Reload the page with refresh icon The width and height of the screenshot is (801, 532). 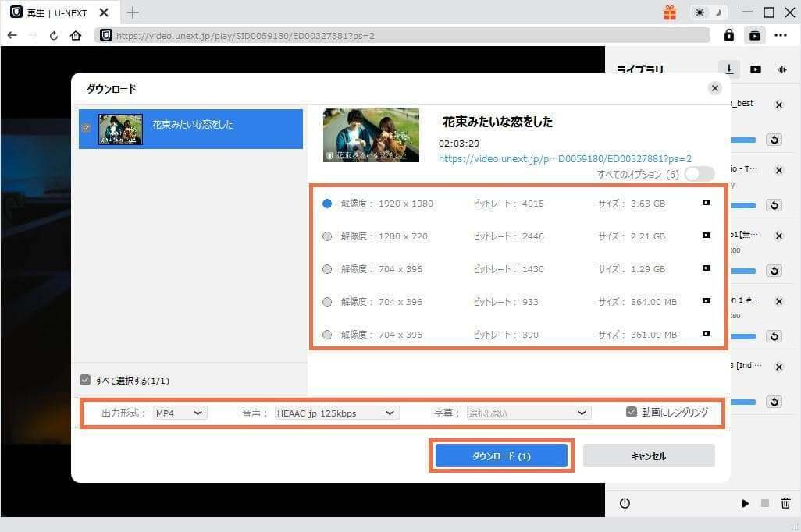pos(54,36)
